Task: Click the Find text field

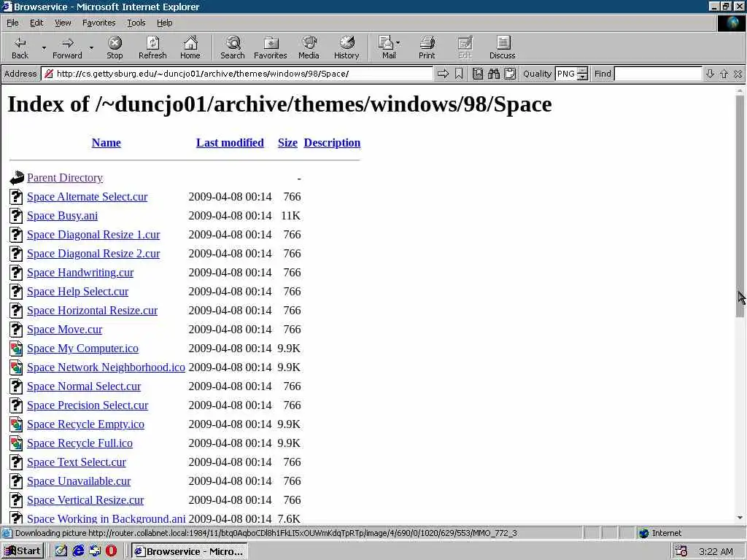Action: [x=658, y=74]
